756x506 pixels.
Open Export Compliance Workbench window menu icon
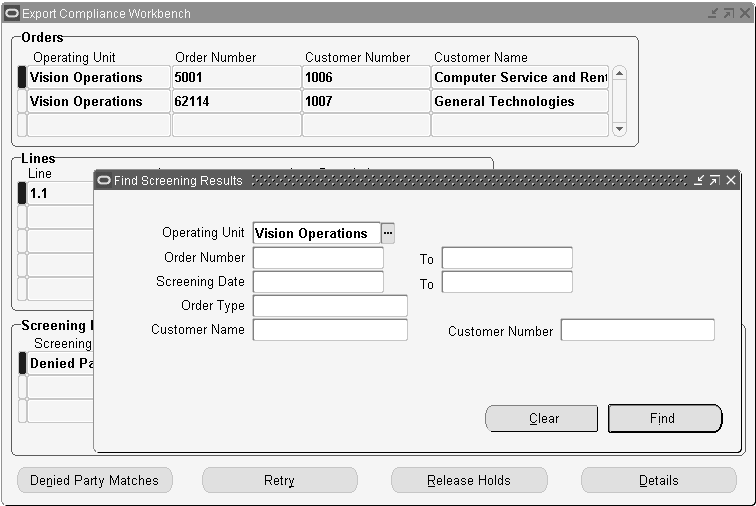12,13
